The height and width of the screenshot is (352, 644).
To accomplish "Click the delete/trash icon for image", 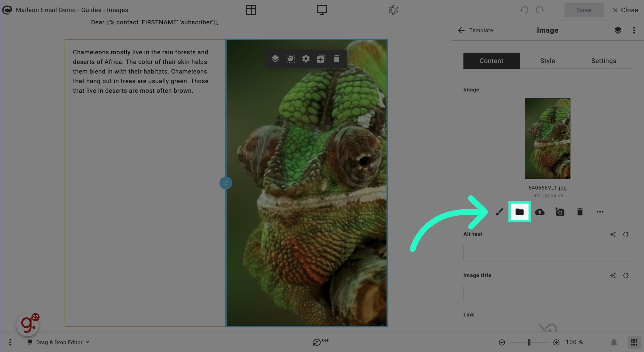I will pyautogui.click(x=580, y=212).
